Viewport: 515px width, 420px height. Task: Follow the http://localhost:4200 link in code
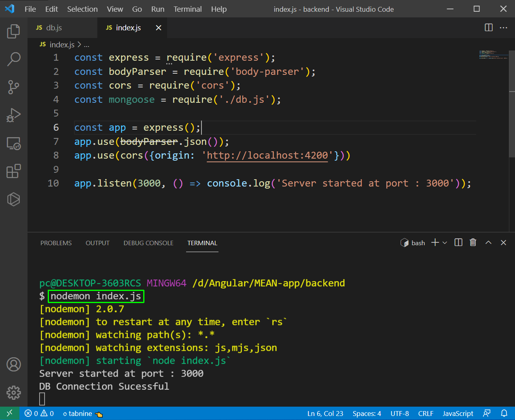pos(267,155)
